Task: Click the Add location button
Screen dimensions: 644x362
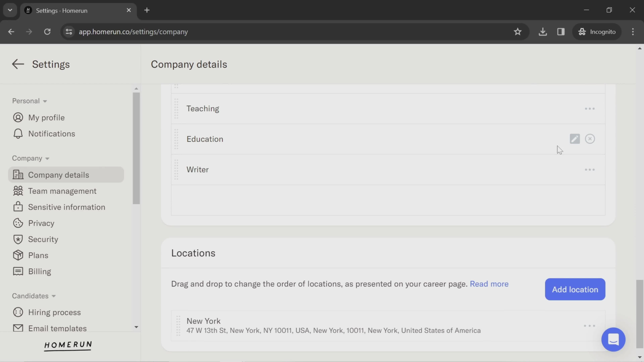Action: pyautogui.click(x=575, y=289)
